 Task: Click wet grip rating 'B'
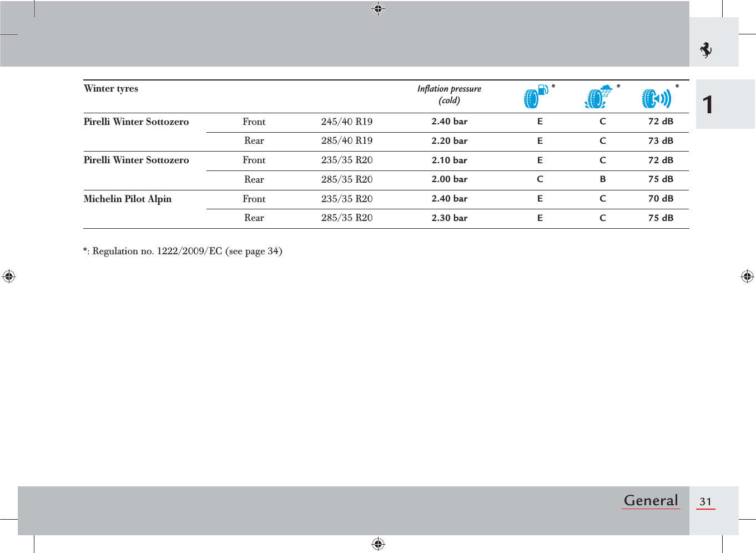[x=603, y=179]
